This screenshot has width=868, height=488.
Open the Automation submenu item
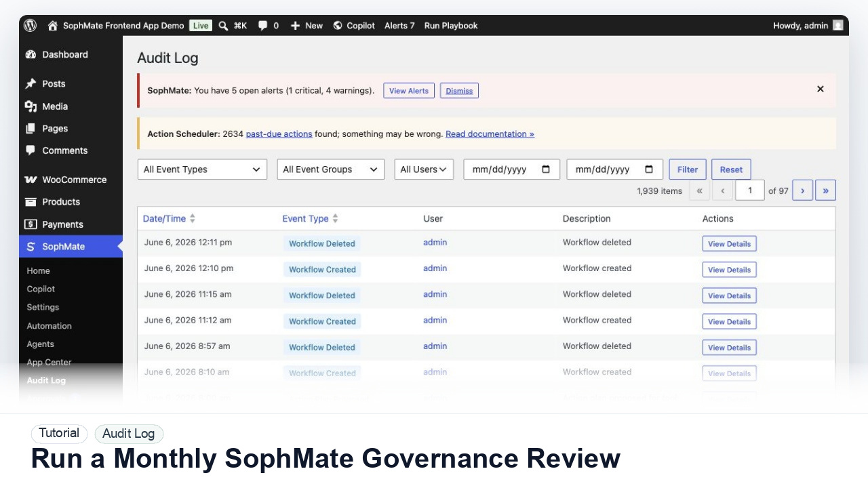[x=49, y=326]
